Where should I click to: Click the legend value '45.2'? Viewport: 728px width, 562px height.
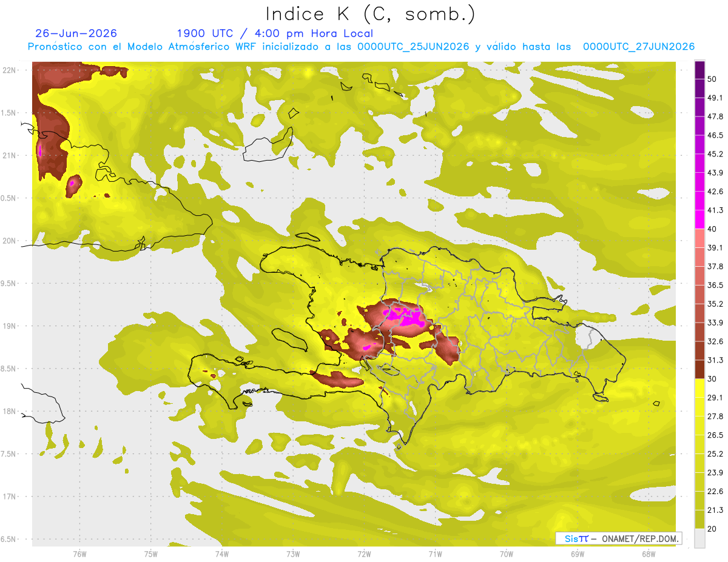pos(715,154)
